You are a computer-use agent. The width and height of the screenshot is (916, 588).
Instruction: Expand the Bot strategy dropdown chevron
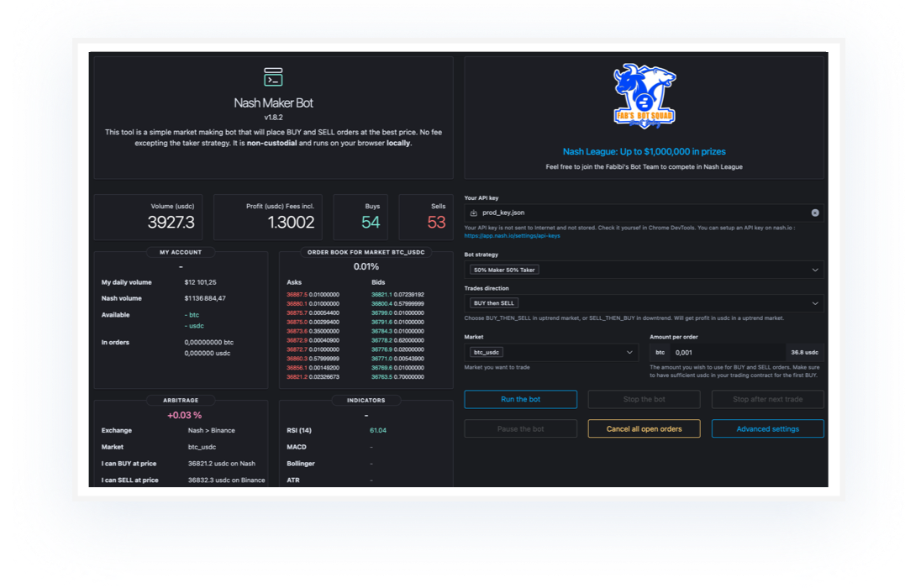click(815, 270)
